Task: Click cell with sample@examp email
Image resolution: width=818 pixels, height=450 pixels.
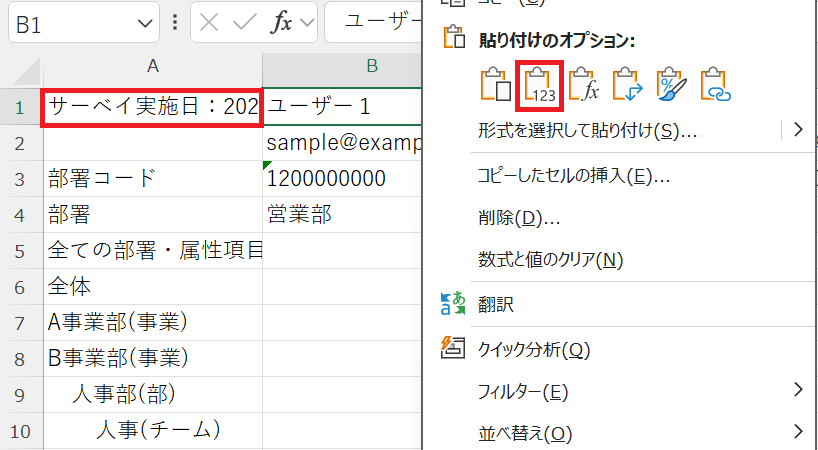Action: (x=342, y=143)
